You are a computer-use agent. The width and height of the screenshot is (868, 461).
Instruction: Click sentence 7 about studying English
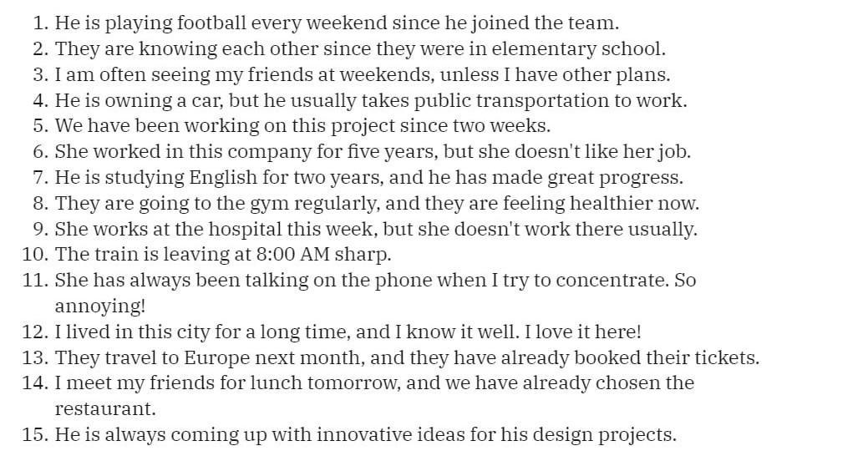point(368,177)
